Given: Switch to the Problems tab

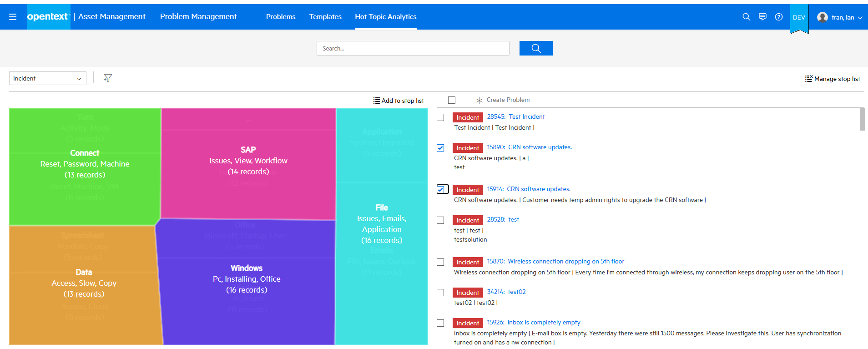Looking at the screenshot, I should (281, 16).
